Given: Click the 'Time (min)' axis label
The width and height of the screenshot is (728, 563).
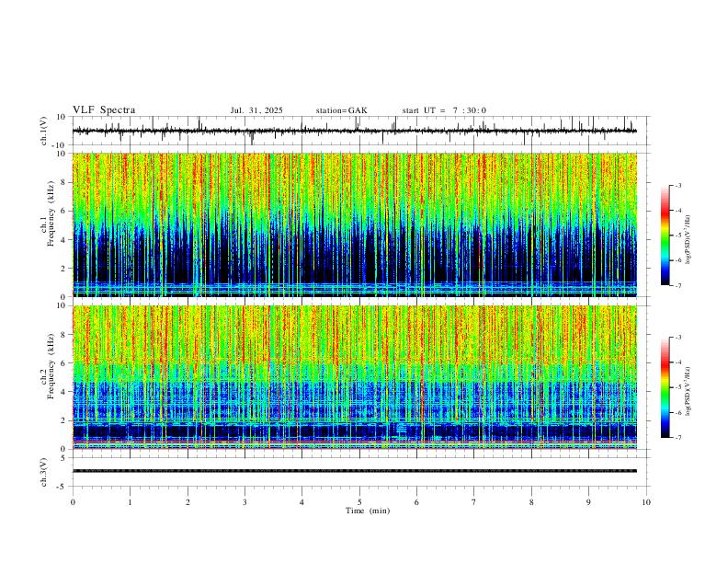Looking at the screenshot, I should pos(368,511).
